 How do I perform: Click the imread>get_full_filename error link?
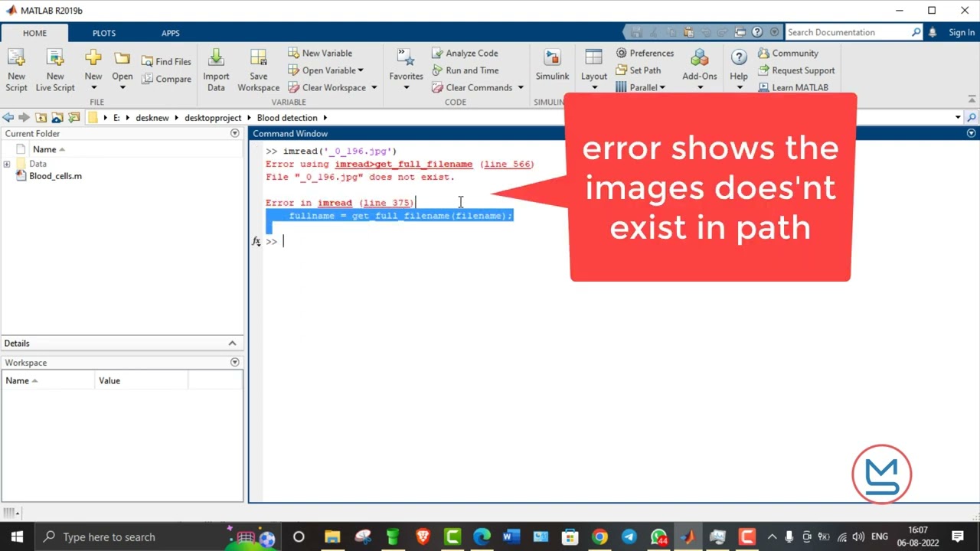[x=403, y=164]
